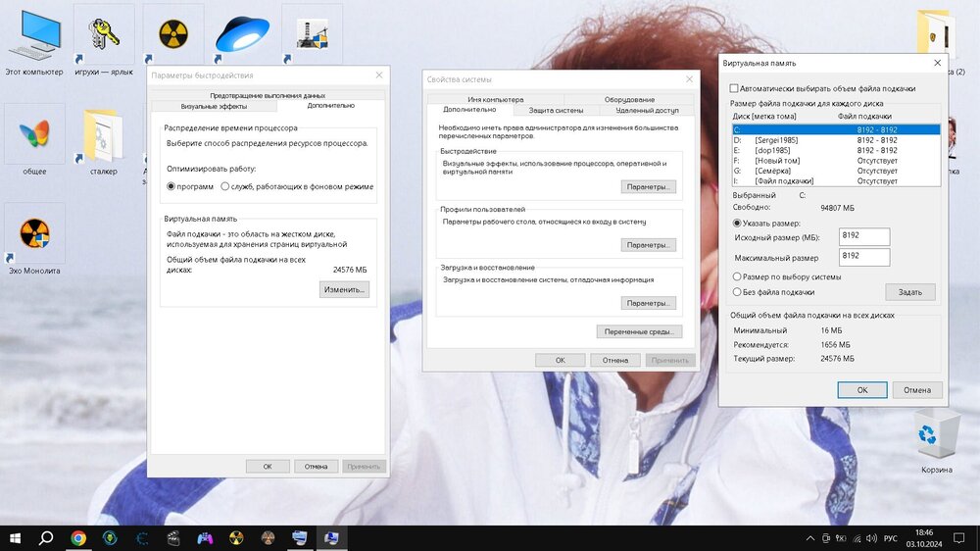Click the Windows Start button

coord(15,537)
